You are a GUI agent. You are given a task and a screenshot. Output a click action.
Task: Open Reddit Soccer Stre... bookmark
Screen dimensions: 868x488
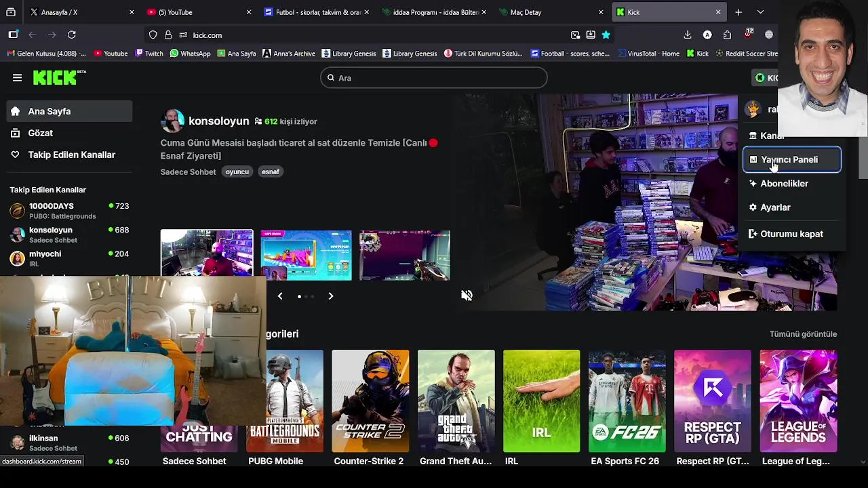[747, 54]
